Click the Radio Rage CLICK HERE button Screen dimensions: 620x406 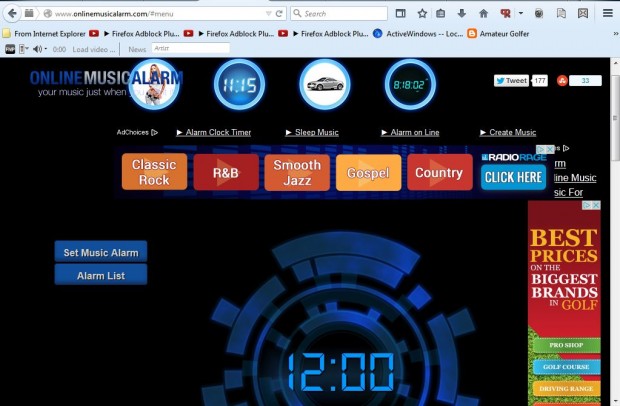[x=513, y=177]
